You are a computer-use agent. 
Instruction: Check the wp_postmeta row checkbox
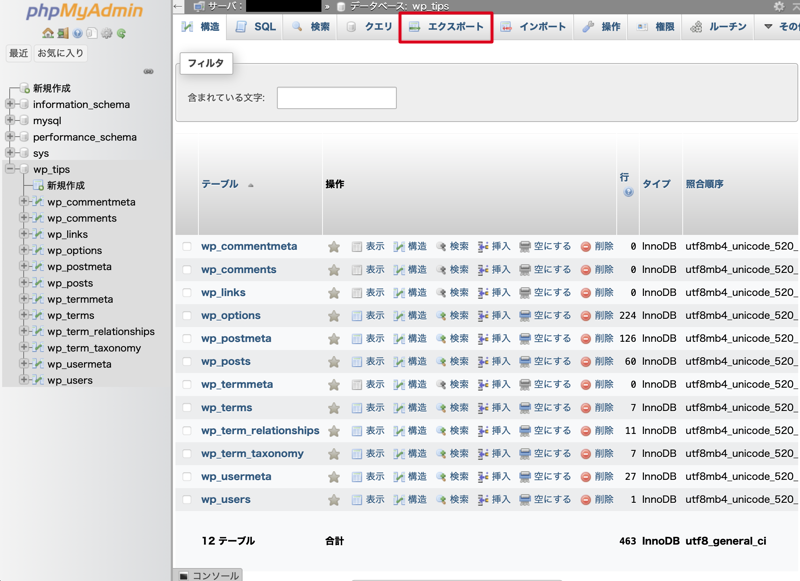click(187, 339)
